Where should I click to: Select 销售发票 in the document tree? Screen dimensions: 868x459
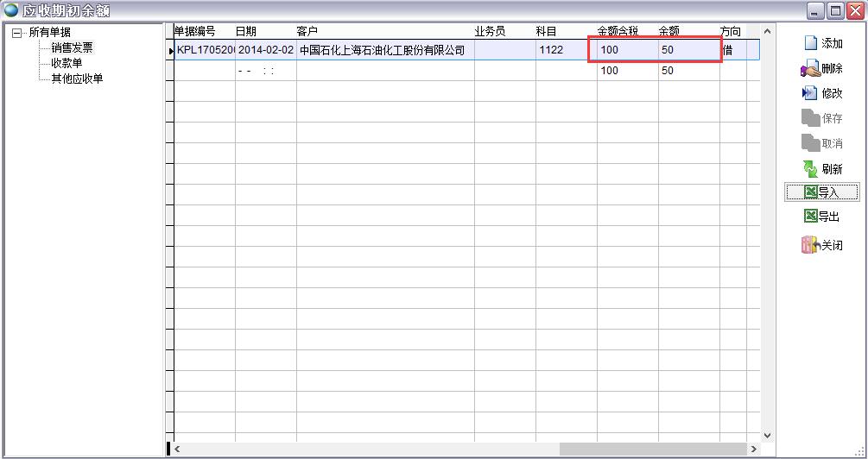pos(72,48)
